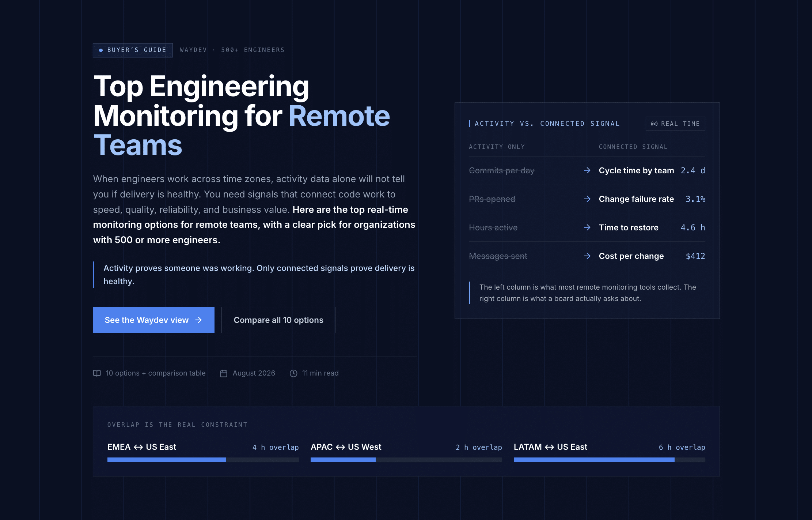The height and width of the screenshot is (520, 812).
Task: Click the book icon beside 10 options
Action: [x=97, y=373]
